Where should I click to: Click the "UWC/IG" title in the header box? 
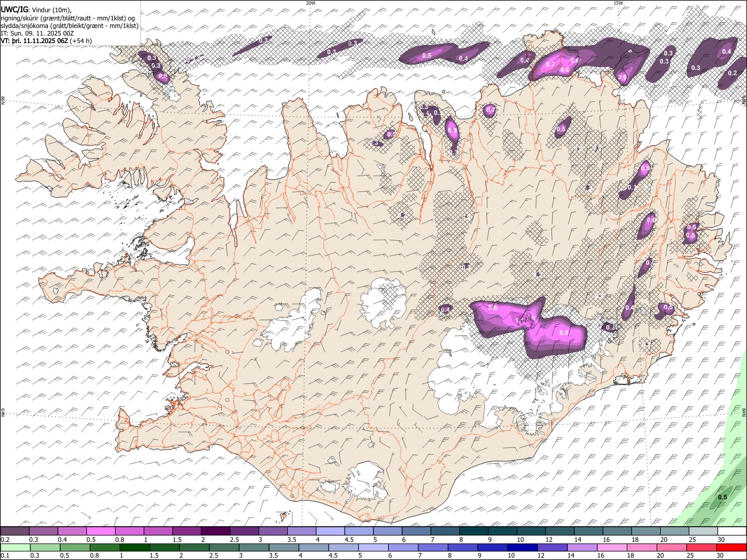(x=13, y=9)
